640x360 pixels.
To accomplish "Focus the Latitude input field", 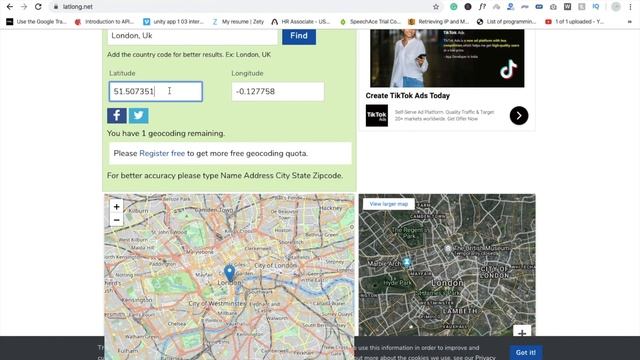I will (x=156, y=91).
